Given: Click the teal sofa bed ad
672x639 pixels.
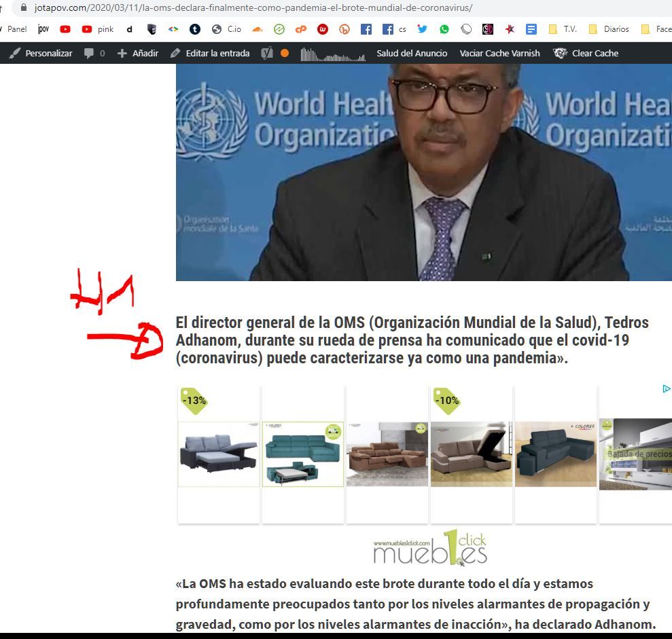Looking at the screenshot, I should 303,454.
